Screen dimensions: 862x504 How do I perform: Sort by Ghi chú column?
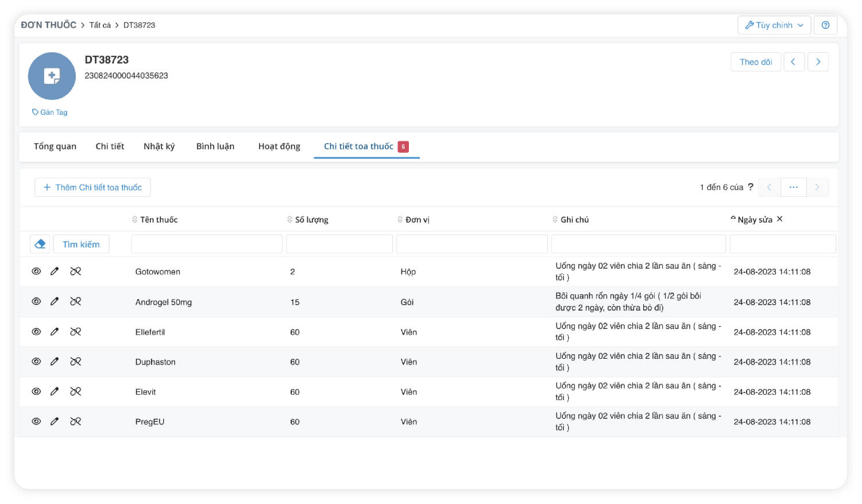point(570,220)
